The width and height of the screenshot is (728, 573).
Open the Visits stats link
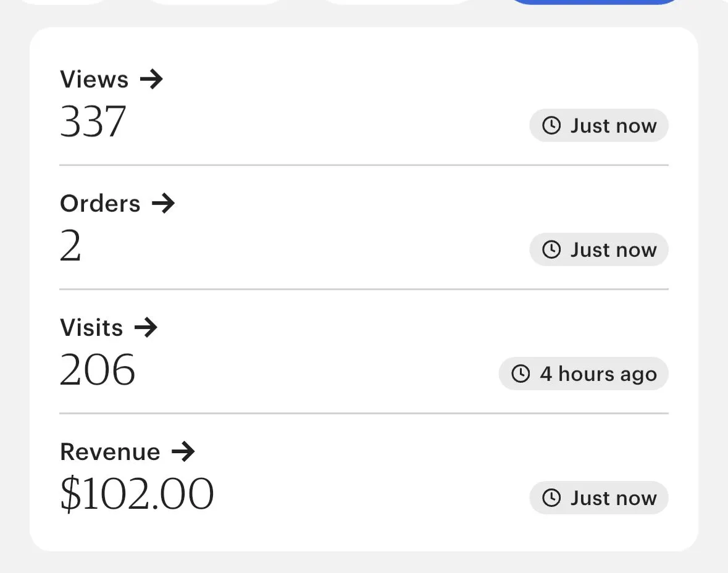point(91,327)
